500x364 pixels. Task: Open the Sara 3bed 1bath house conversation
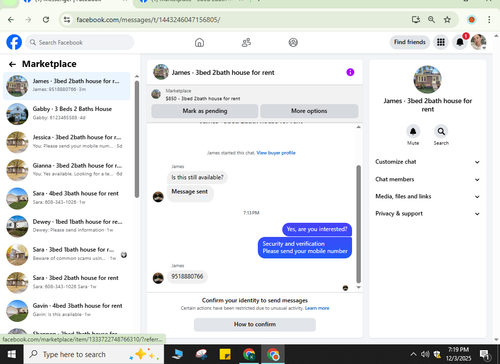coord(66,254)
